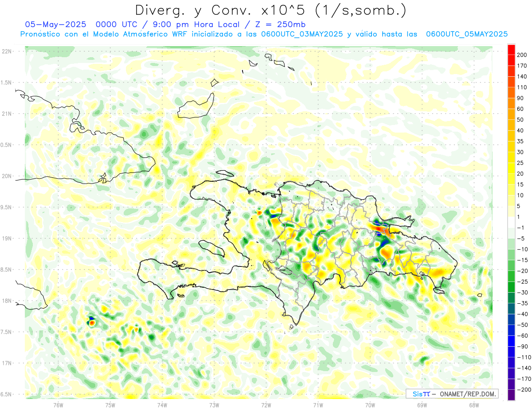
Task: Click the '70W' longitude label
Action: (x=370, y=405)
